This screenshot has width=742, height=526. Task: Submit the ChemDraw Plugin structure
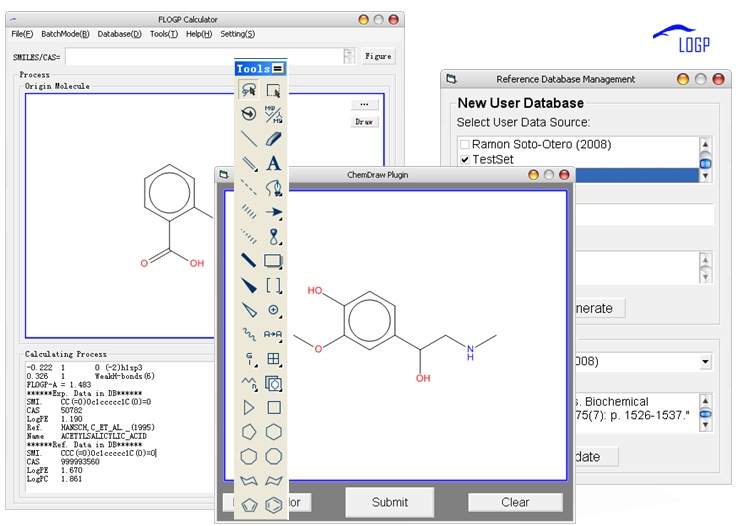click(389, 502)
